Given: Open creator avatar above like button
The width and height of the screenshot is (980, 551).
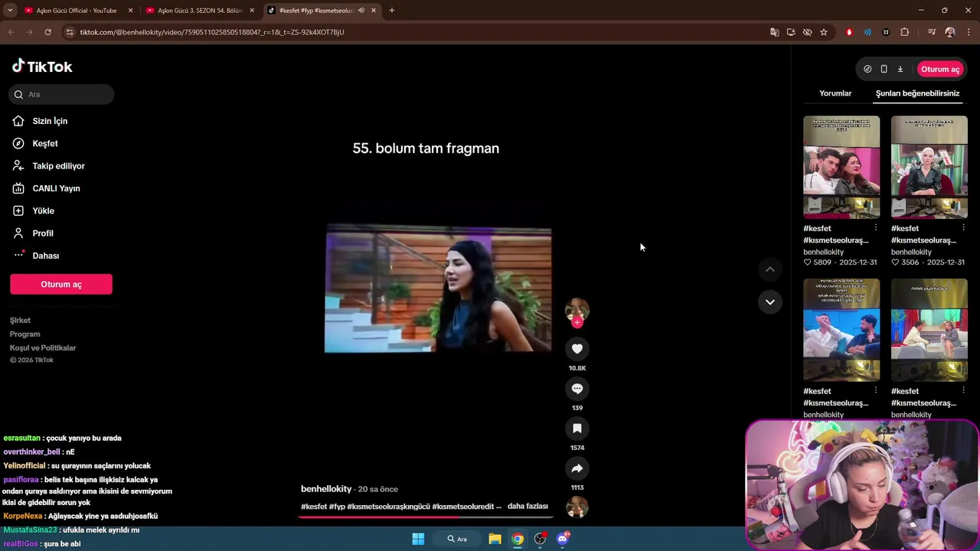Looking at the screenshot, I should point(577,309).
